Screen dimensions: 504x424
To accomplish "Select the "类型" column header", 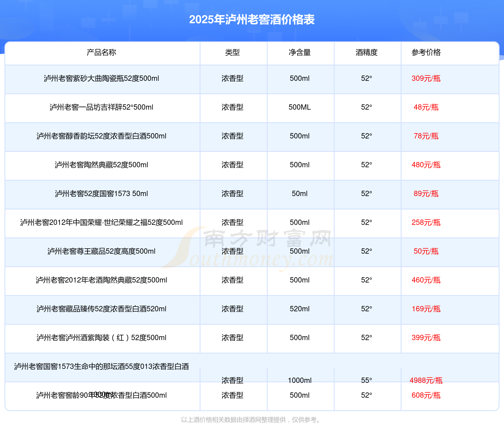I will 232,52.
